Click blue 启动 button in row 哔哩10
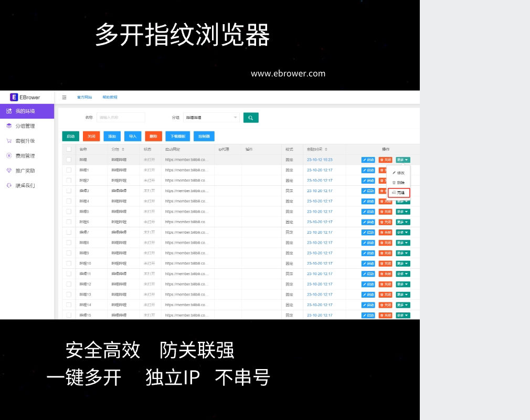This screenshot has height=420, width=530. [x=368, y=264]
